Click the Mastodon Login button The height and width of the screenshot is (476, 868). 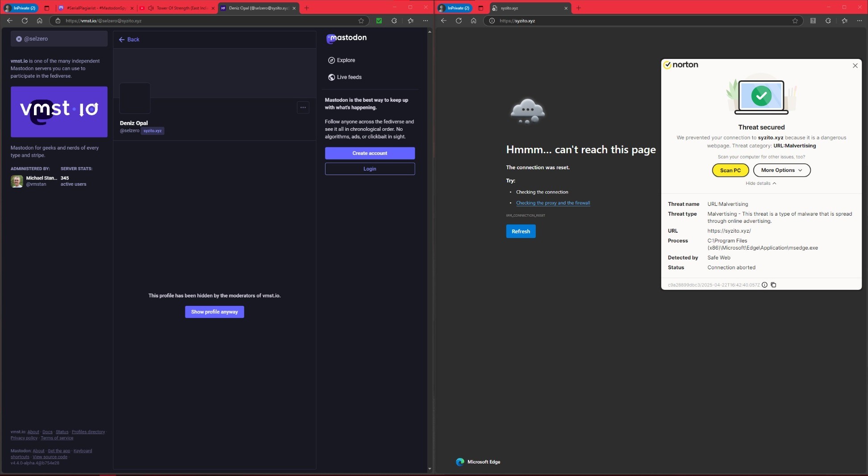click(370, 169)
